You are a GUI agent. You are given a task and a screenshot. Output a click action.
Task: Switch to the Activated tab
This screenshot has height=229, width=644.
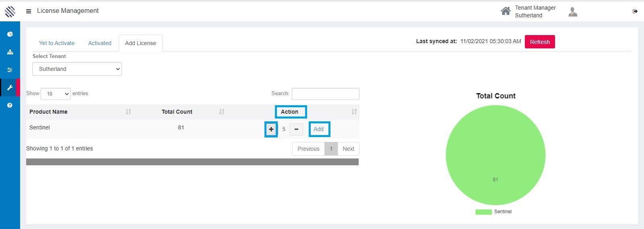100,43
